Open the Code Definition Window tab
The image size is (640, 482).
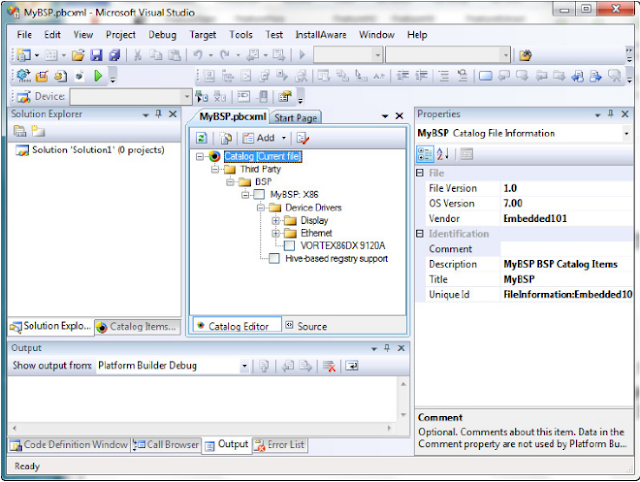pyautogui.click(x=69, y=444)
